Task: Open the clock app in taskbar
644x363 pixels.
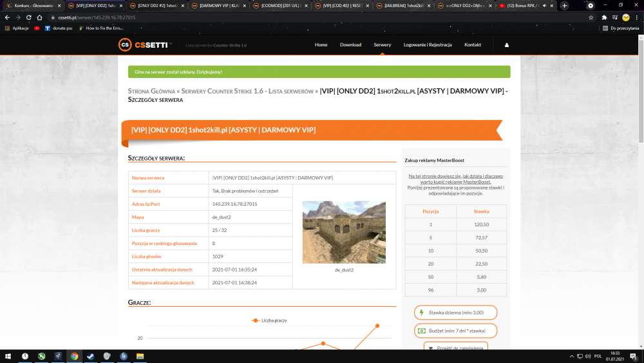Action: [25, 357]
